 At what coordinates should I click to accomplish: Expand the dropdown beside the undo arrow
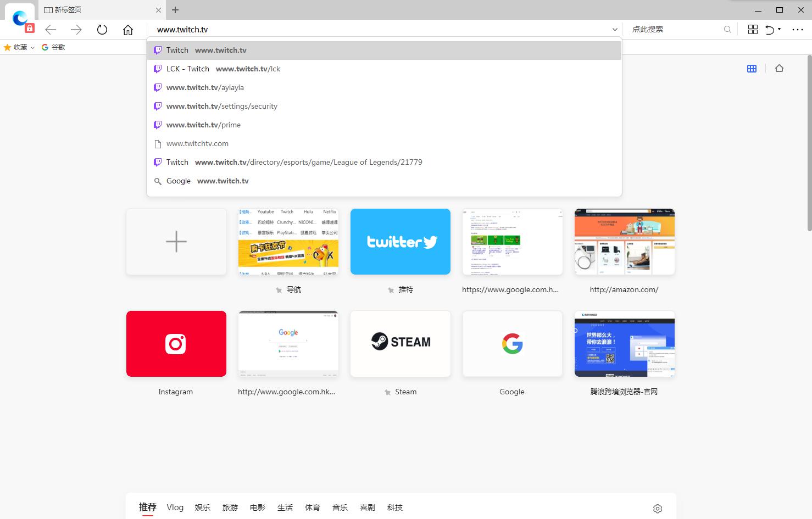click(x=780, y=29)
